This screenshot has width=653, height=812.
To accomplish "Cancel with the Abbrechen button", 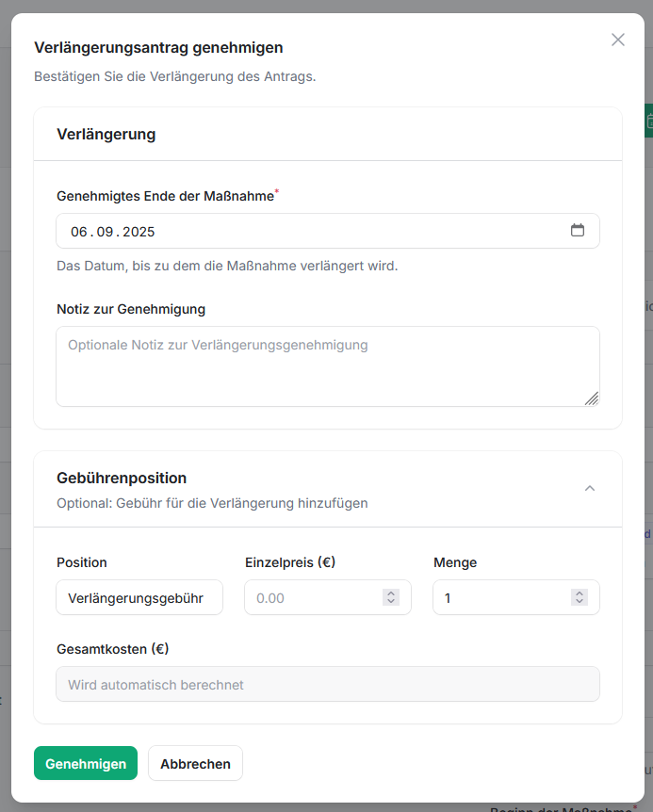I will pyautogui.click(x=195, y=764).
